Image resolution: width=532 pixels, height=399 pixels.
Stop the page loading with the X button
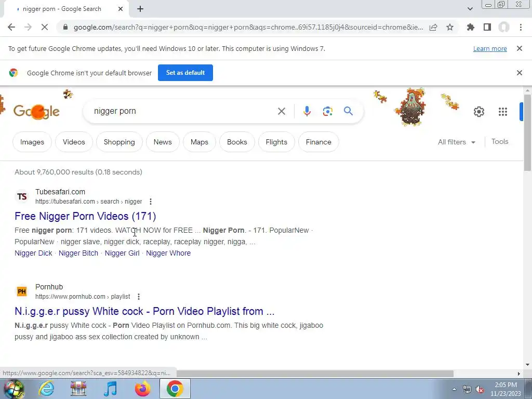click(x=45, y=27)
